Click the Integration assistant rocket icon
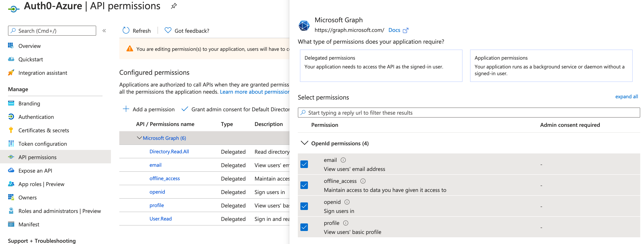Image resolution: width=644 pixels, height=244 pixels. pyautogui.click(x=11, y=72)
